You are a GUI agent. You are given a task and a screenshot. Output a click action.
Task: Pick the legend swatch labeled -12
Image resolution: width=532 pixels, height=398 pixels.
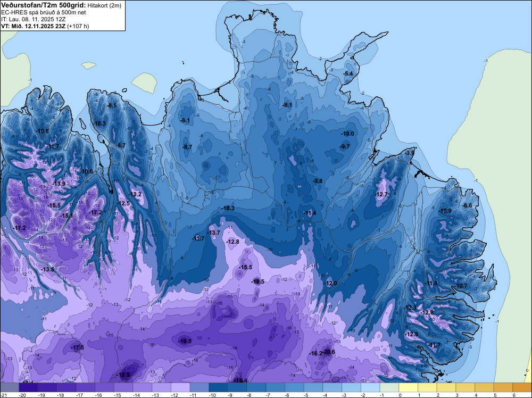click(180, 387)
